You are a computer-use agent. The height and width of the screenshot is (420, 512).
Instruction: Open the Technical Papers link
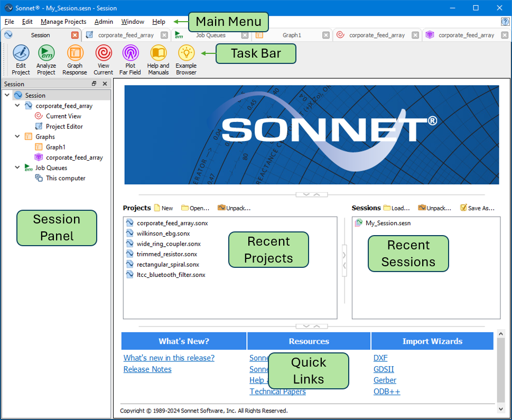coord(277,391)
